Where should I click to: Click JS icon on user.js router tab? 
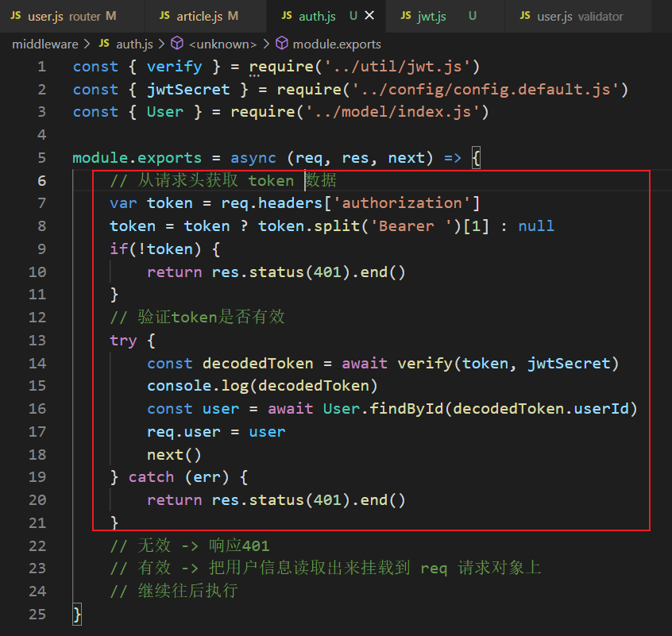point(16,16)
